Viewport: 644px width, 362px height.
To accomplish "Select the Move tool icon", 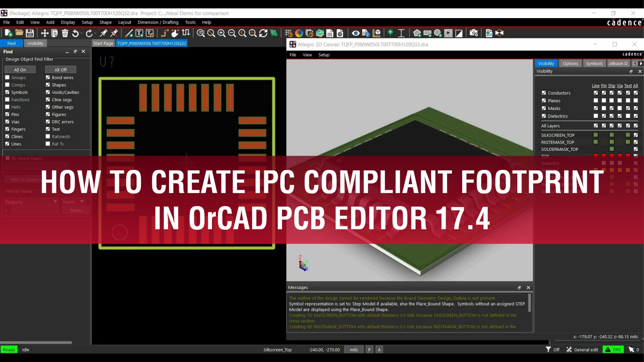I will [45, 33].
